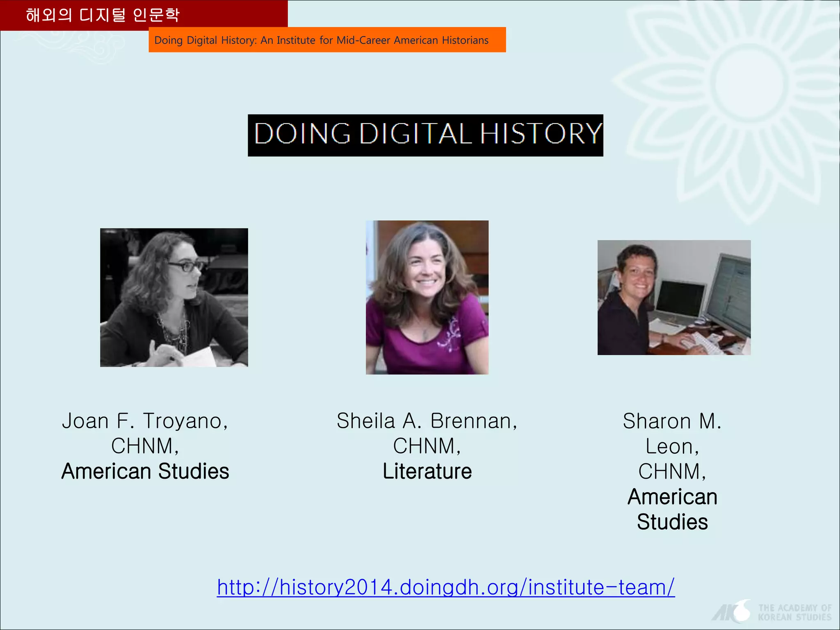This screenshot has width=840, height=630.
Task: Select the name text 'Sheila A. Brennan,'
Action: [x=427, y=421]
